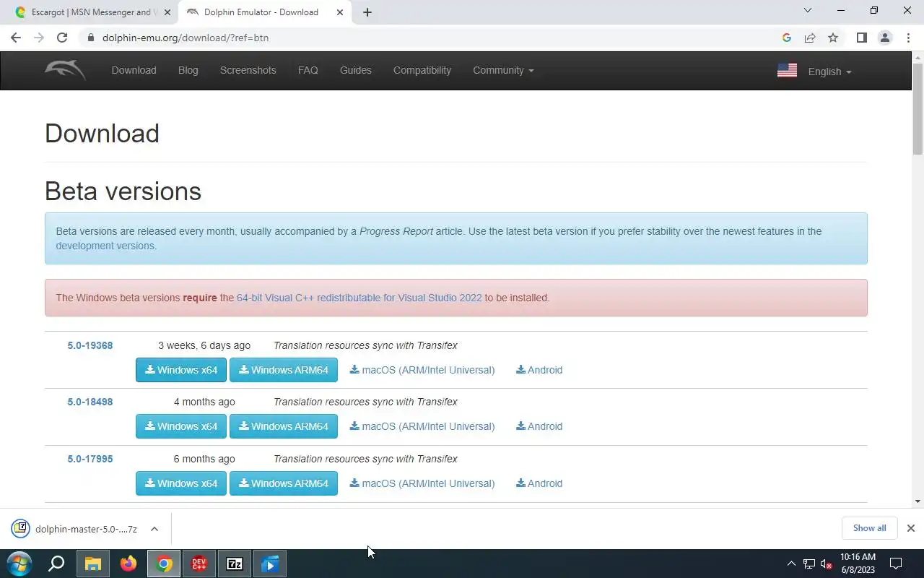Expand the dolphin-master download options chevron
The height and width of the screenshot is (578, 924).
tap(154, 529)
